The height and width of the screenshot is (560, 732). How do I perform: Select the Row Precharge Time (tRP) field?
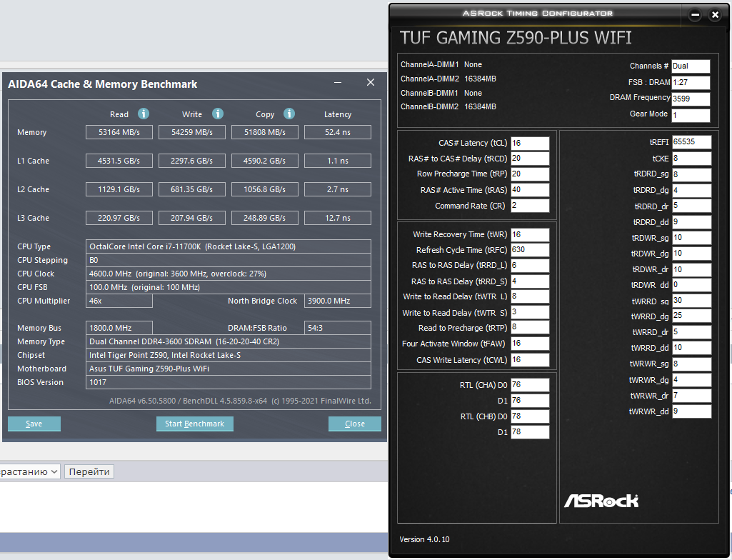(530, 174)
